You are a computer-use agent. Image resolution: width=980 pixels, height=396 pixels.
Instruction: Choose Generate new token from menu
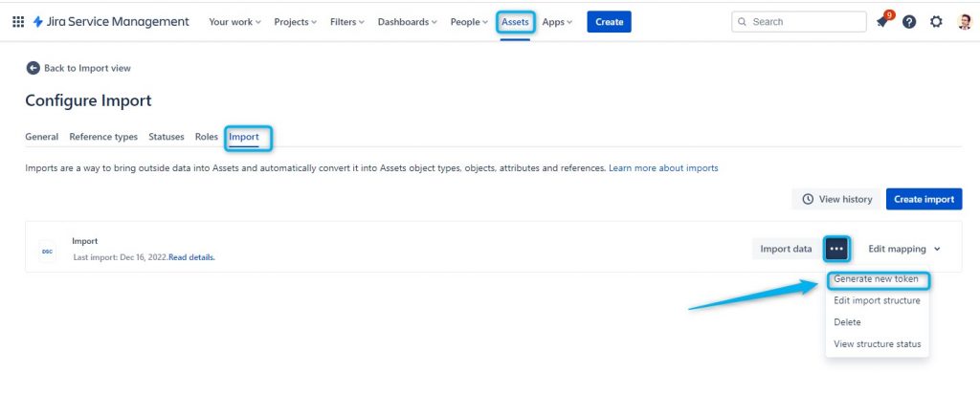pos(877,279)
